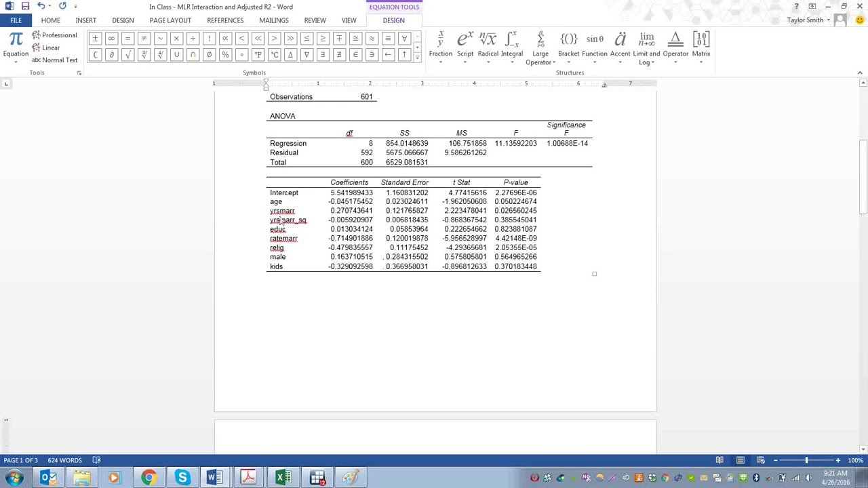This screenshot has height=488, width=868.
Task: Insert the degrees Fahrenheit symbol
Action: (x=258, y=55)
